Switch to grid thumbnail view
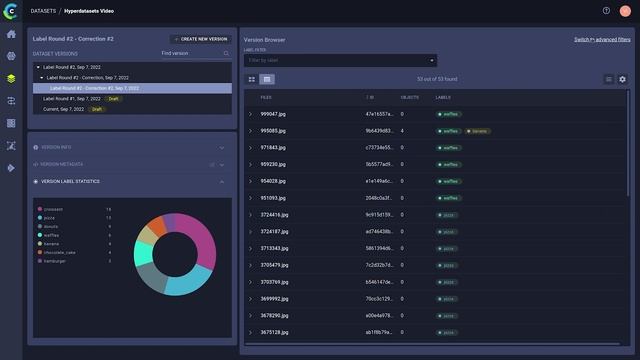This screenshot has height=360, width=640. click(251, 79)
